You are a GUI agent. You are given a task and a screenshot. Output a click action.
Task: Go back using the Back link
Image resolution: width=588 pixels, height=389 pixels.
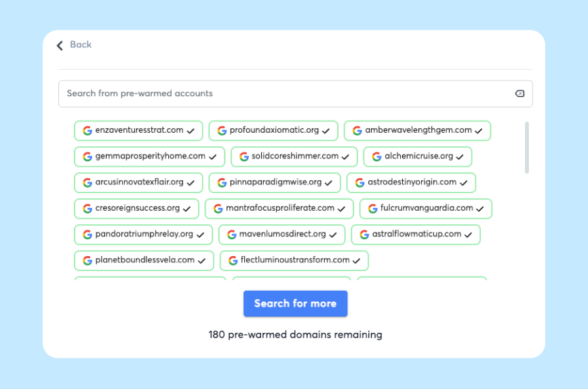point(74,45)
